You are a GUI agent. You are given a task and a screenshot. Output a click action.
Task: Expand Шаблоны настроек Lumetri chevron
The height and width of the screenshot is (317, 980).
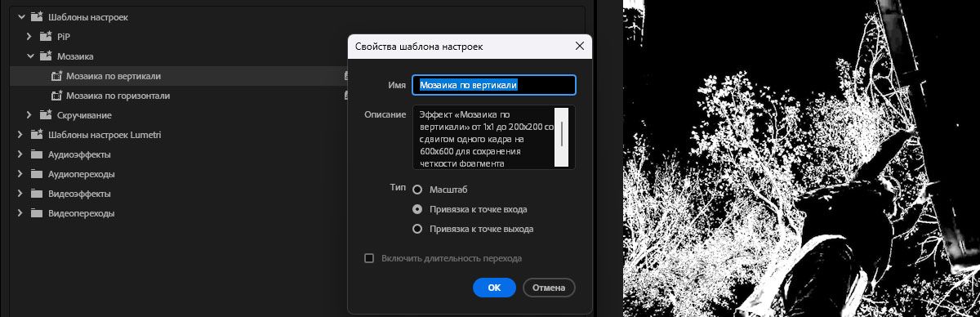click(21, 135)
